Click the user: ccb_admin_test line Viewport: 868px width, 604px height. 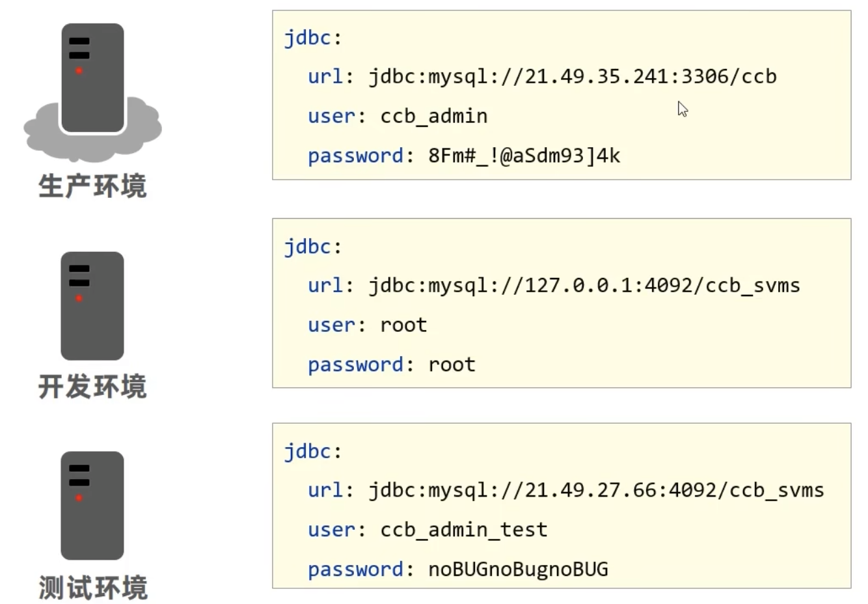pos(427,530)
